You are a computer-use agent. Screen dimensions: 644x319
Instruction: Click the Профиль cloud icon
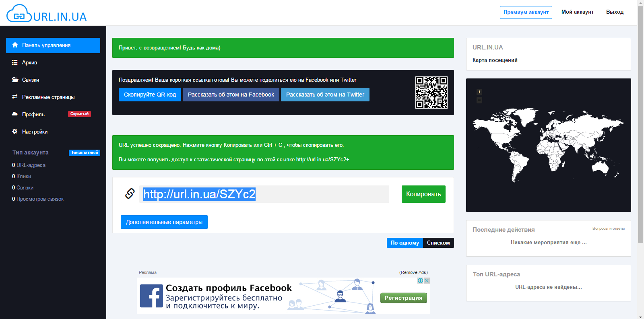15,114
